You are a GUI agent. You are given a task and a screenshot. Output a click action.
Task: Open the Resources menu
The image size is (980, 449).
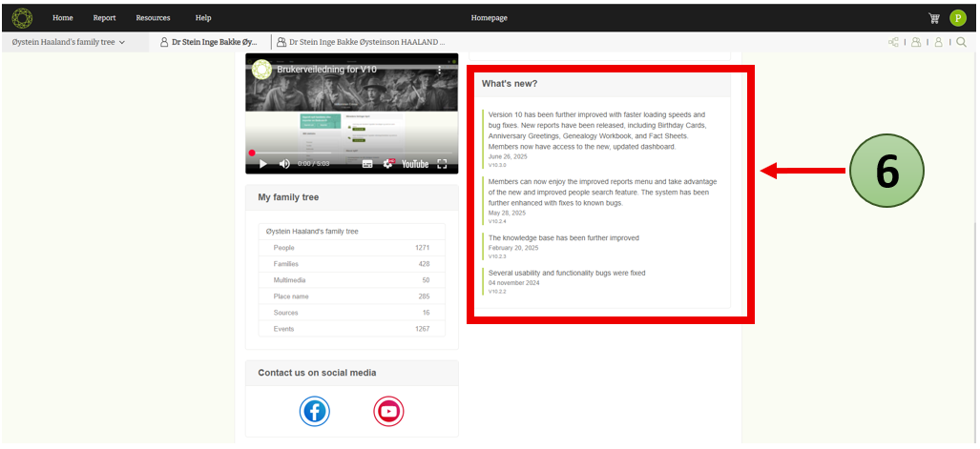(153, 18)
